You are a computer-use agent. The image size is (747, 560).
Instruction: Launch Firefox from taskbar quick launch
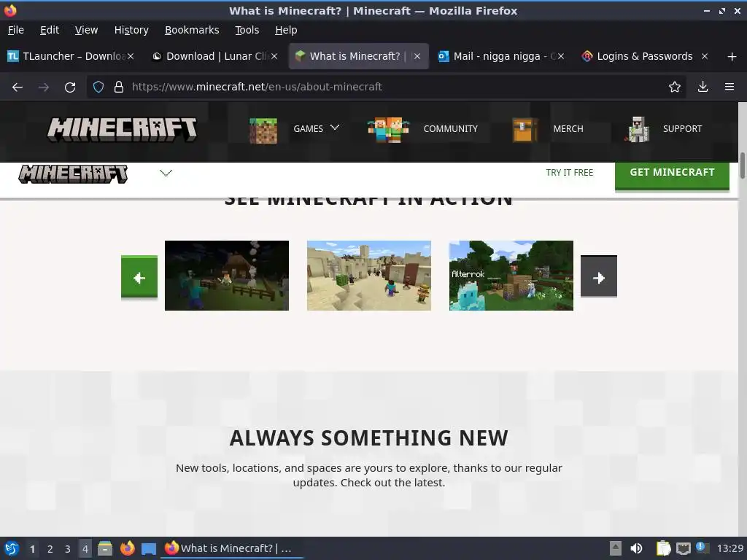[127, 548]
